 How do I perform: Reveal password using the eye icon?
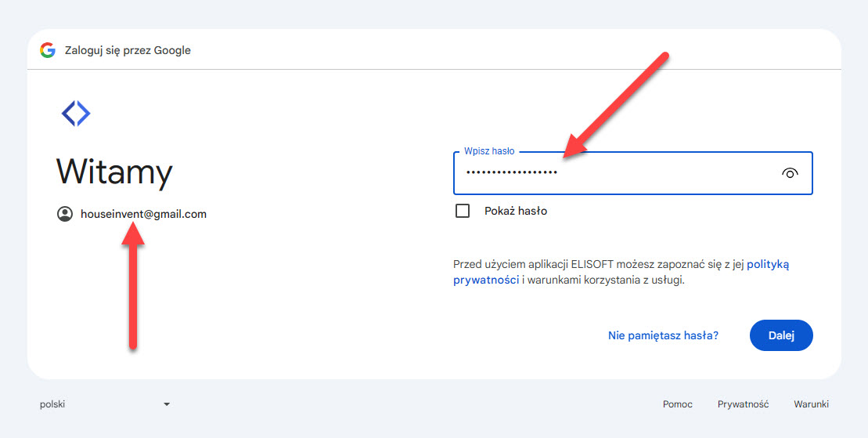pos(790,173)
